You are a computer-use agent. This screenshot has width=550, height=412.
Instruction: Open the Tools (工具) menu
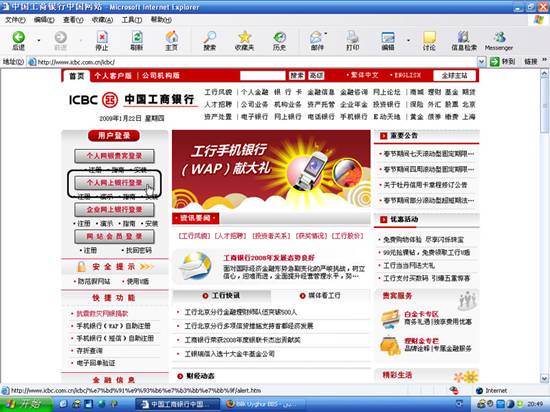click(x=132, y=20)
